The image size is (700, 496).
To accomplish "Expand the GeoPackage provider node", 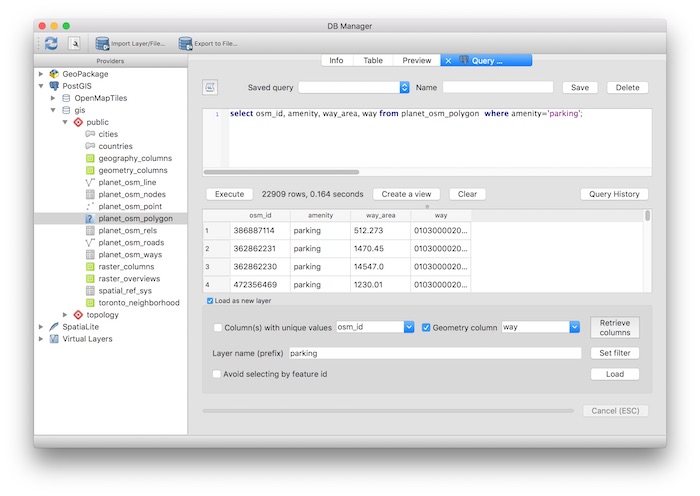I will click(x=41, y=74).
